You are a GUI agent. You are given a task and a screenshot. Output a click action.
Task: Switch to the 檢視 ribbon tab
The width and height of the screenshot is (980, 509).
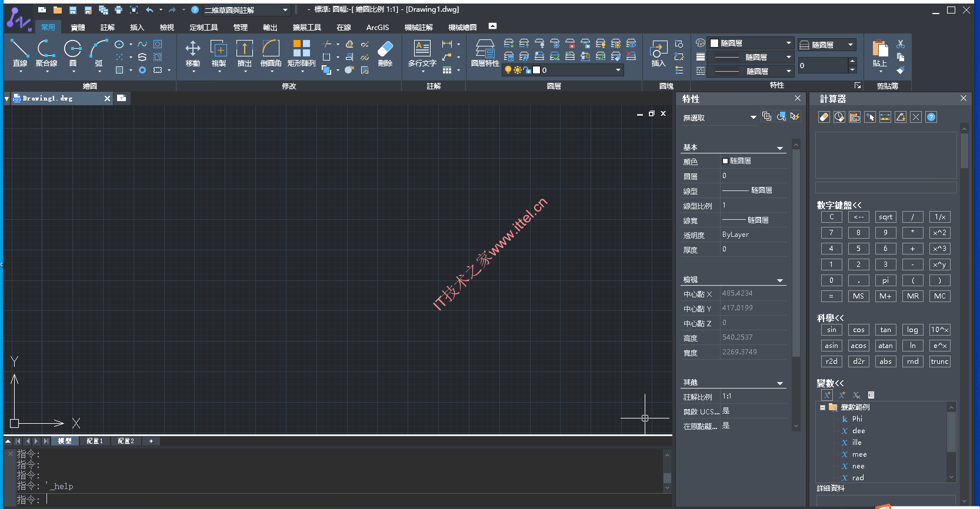click(x=167, y=27)
